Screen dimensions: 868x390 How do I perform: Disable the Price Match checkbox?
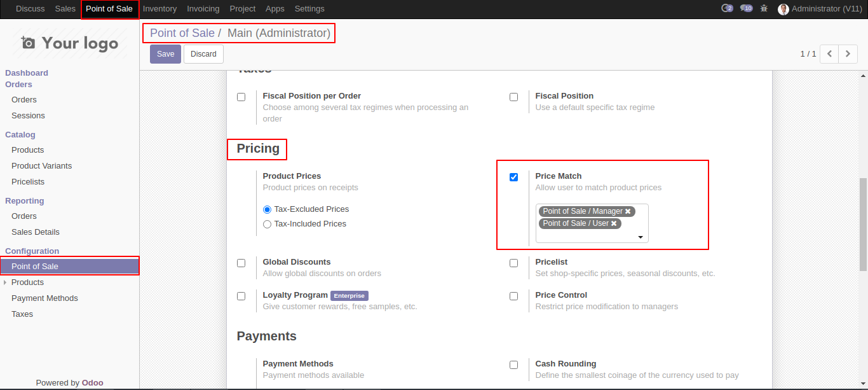click(x=513, y=177)
